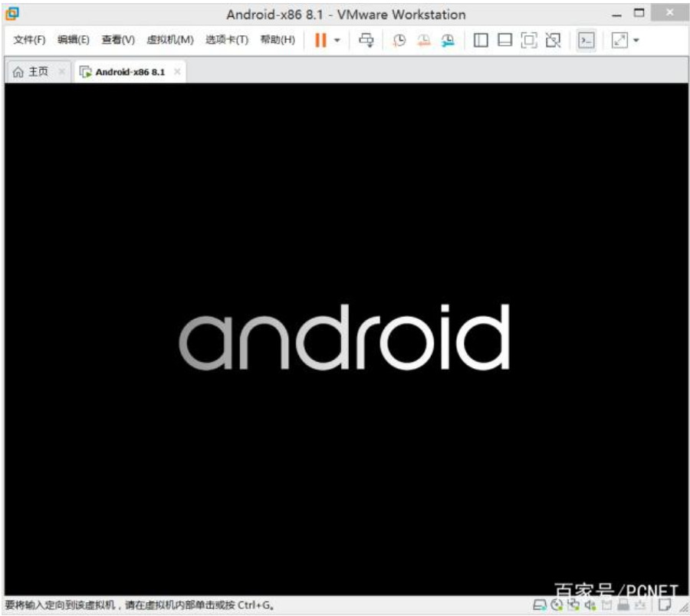Click the sound card status icon
This screenshot has width=690, height=616.
[x=590, y=605]
